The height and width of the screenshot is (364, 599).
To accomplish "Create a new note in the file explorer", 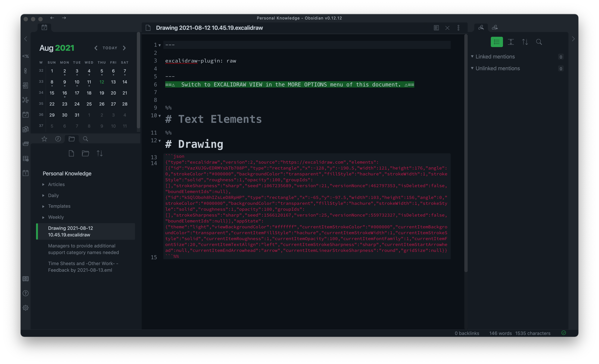I will pos(71,153).
